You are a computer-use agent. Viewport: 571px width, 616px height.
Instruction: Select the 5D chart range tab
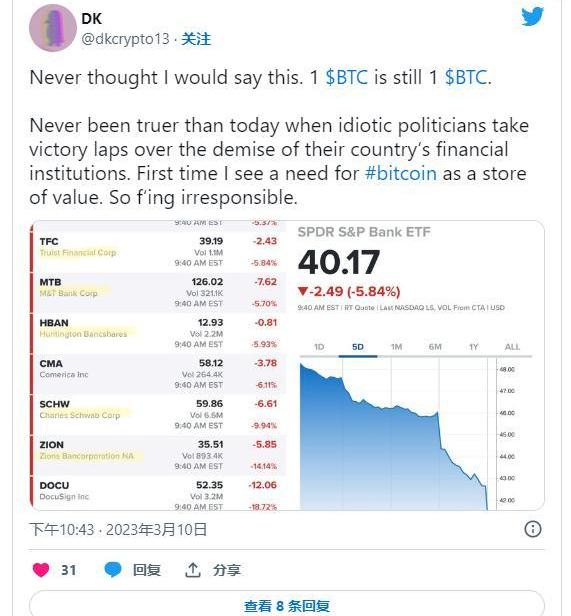pos(358,347)
